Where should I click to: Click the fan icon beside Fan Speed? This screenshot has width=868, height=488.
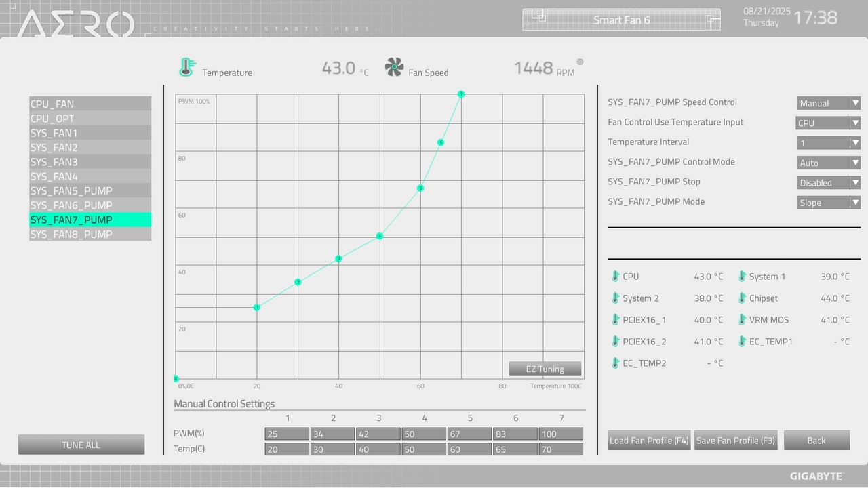click(394, 67)
